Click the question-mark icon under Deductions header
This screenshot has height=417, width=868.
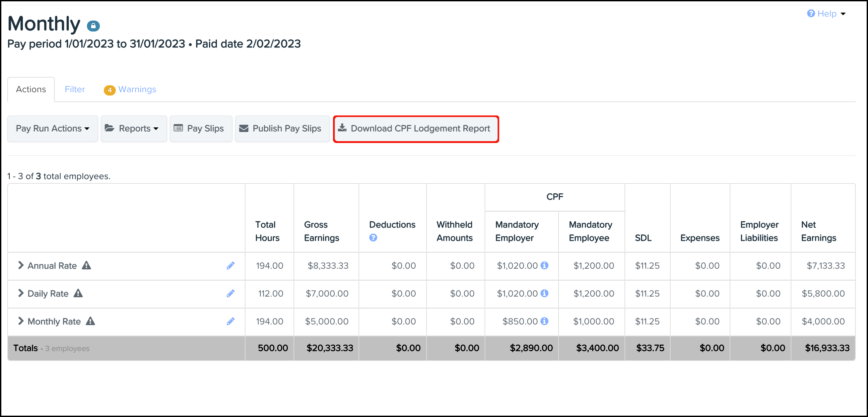tap(373, 238)
